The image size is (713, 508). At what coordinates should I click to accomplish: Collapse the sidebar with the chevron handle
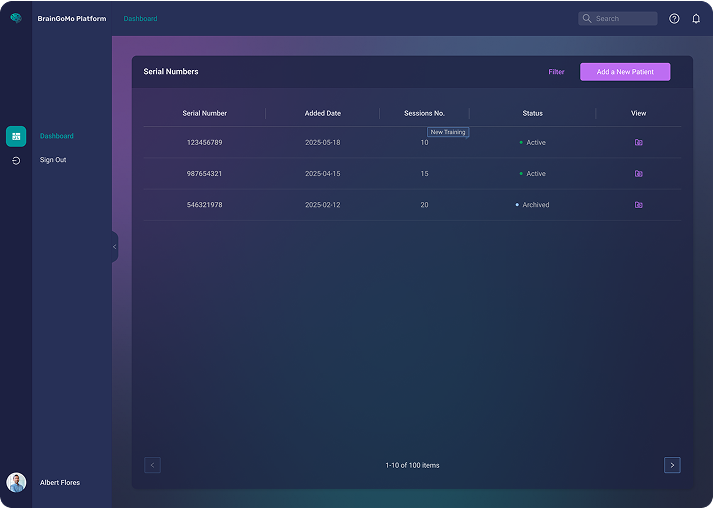click(115, 247)
